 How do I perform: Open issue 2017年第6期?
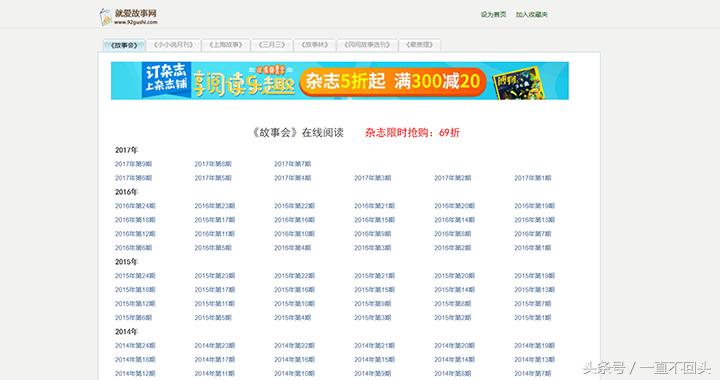tap(133, 178)
